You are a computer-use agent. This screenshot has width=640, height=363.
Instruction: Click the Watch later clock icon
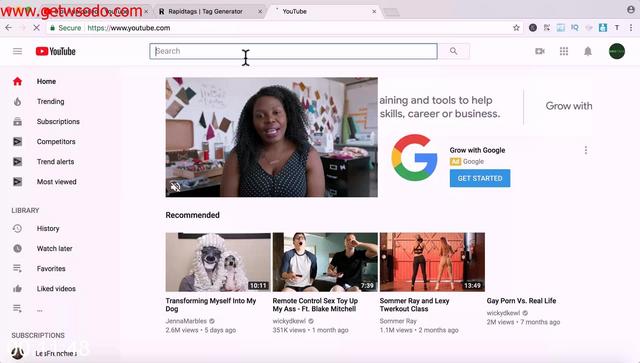17,248
